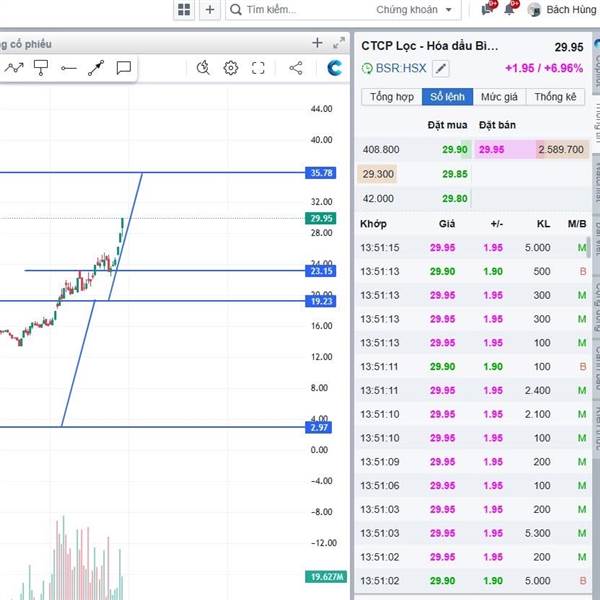Select the 13:51:09 matched trade row
The width and height of the screenshot is (600, 600).
(x=473, y=462)
